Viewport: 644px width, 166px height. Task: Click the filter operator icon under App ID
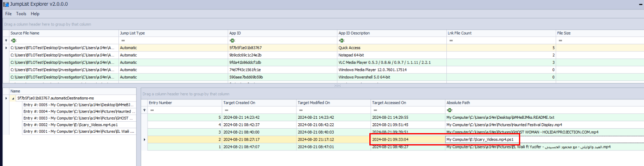232,41
